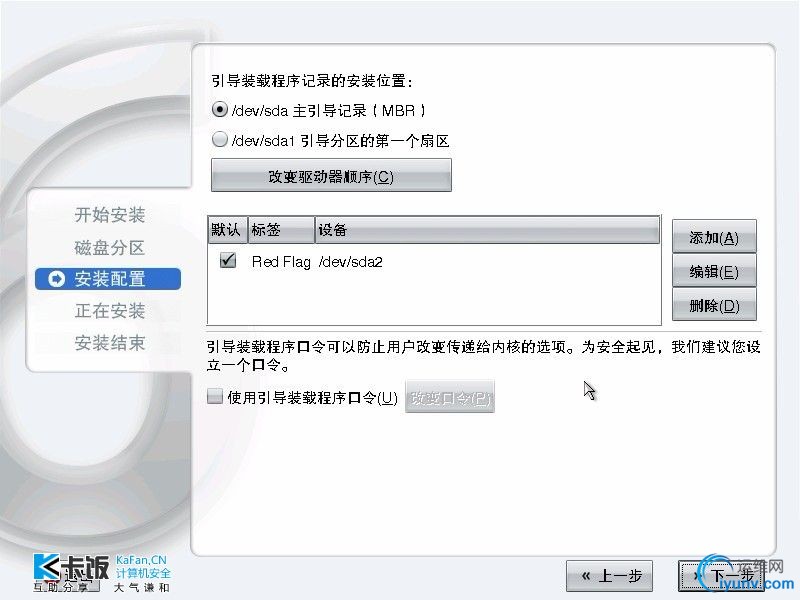Screen dimensions: 800x600
Task: Select /dev/sda MBR install location
Action: click(x=220, y=110)
